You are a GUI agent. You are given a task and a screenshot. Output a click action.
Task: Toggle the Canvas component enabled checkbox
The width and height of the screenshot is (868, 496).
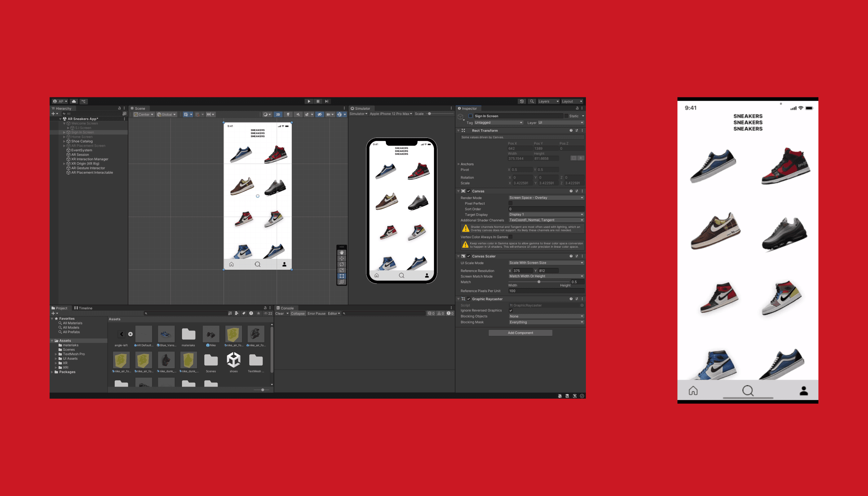point(469,191)
